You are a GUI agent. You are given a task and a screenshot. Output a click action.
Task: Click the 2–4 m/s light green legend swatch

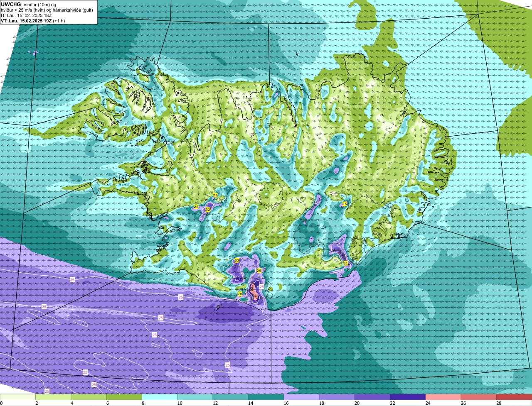tap(53, 397)
